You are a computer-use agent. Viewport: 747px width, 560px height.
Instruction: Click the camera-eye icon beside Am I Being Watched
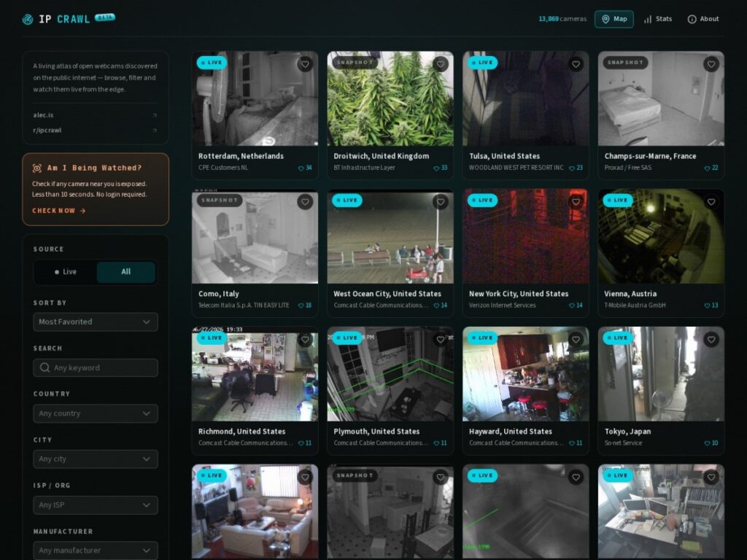point(36,168)
